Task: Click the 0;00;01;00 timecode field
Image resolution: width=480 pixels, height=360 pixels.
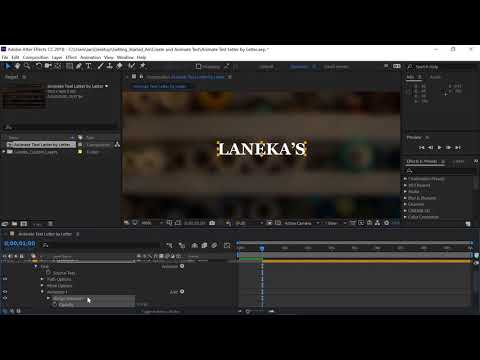Action: point(19,244)
